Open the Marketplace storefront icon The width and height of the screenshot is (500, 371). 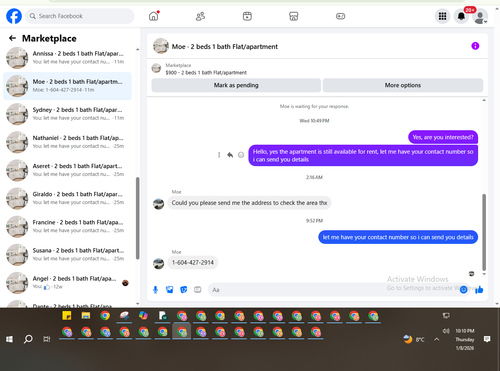pos(294,16)
